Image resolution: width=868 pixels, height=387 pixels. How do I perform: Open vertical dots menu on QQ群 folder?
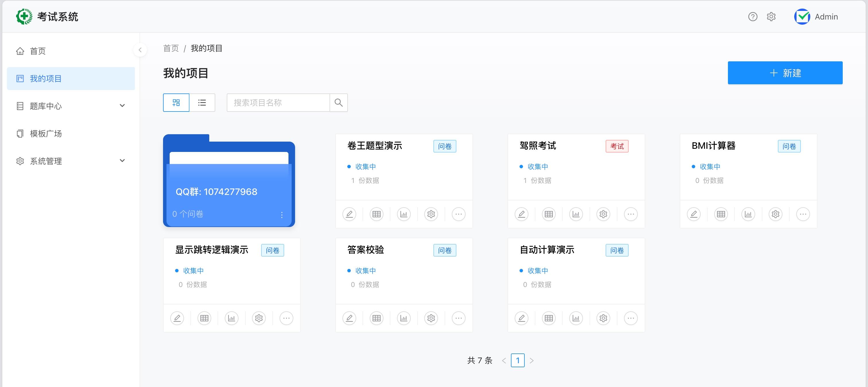pos(282,215)
